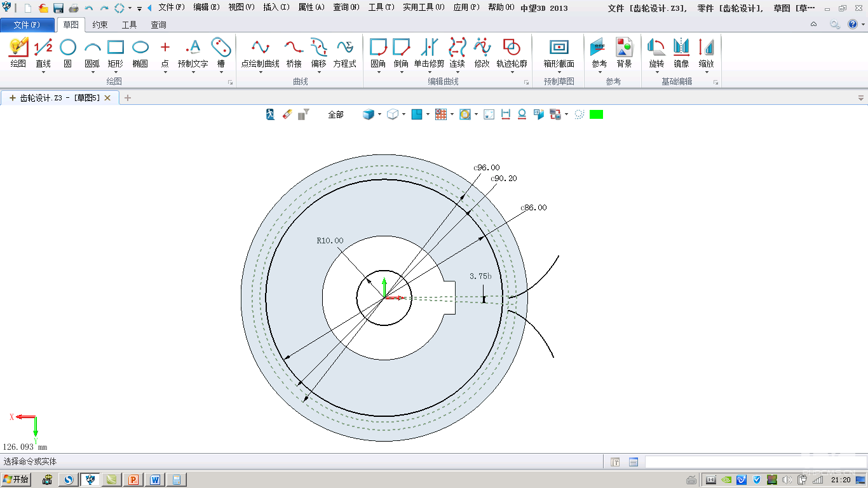This screenshot has width=868, height=488.
Task: Expand the 直线 (line) tool dropdown arrow
Action: (43, 72)
